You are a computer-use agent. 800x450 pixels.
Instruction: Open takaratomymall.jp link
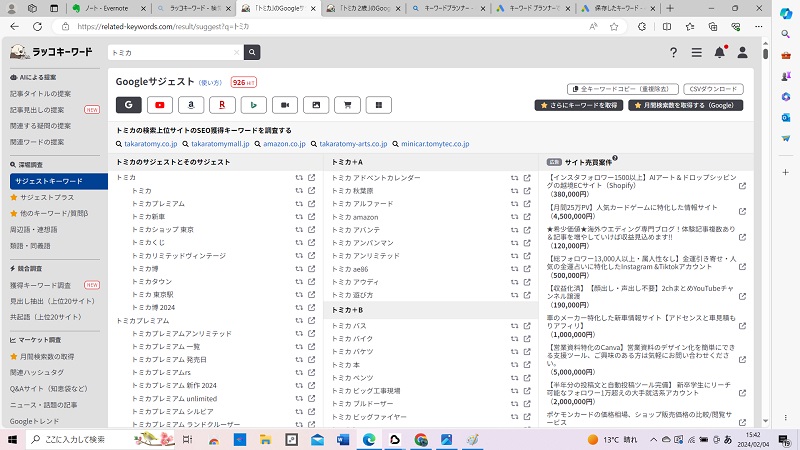point(220,144)
